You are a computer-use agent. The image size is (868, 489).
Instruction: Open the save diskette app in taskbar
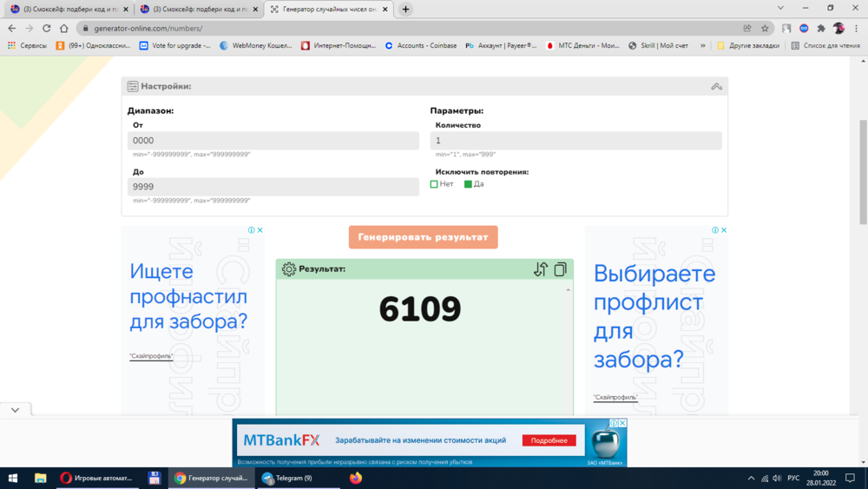154,478
